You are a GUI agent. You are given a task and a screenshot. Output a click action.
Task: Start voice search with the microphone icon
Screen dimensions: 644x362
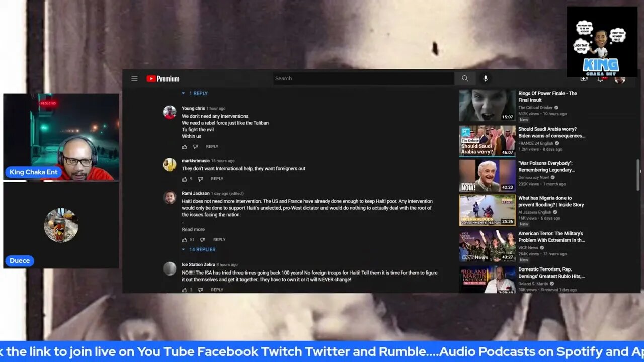pos(485,78)
